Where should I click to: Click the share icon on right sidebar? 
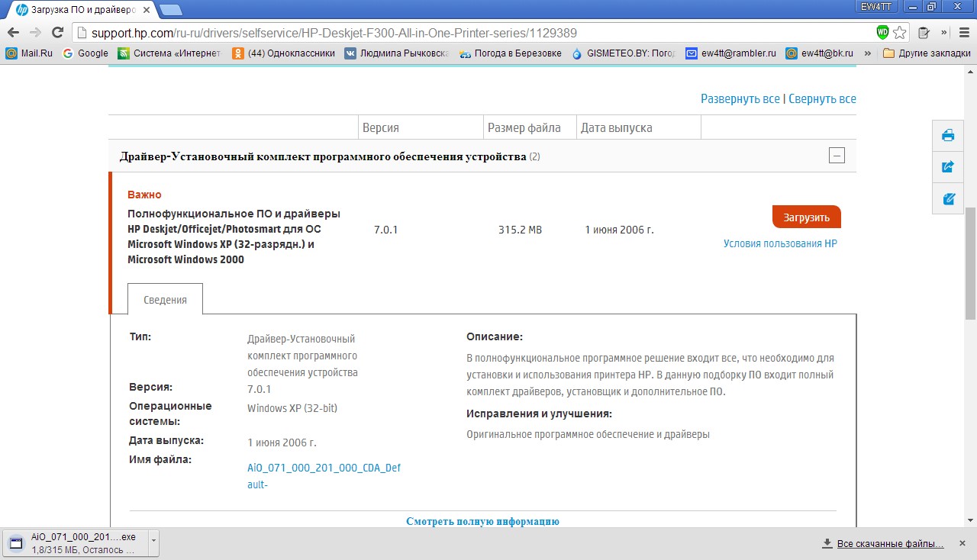pos(949,167)
